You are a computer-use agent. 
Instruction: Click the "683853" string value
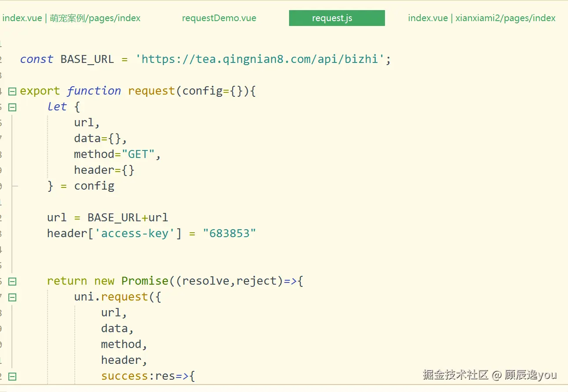point(229,233)
